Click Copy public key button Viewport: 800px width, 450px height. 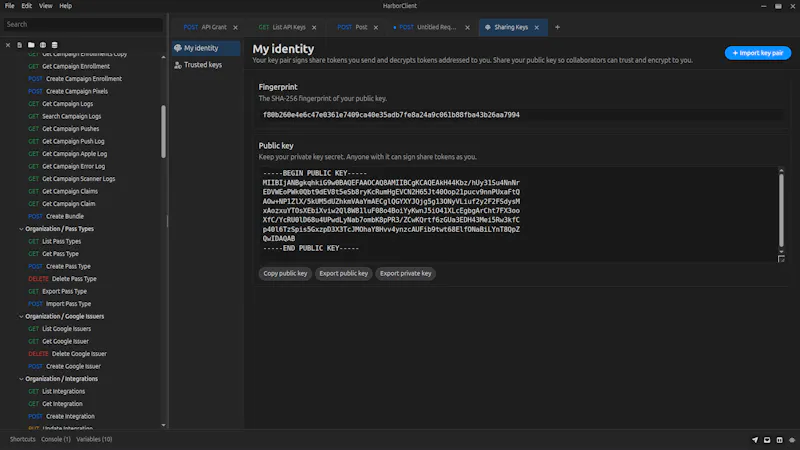click(285, 273)
